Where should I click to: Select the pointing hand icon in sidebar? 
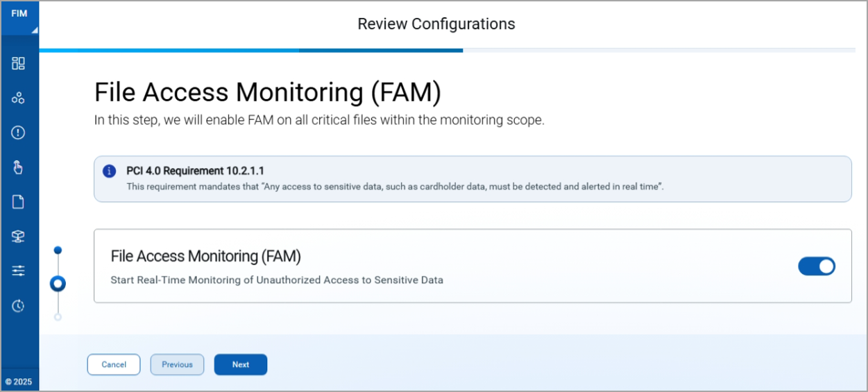pos(18,167)
